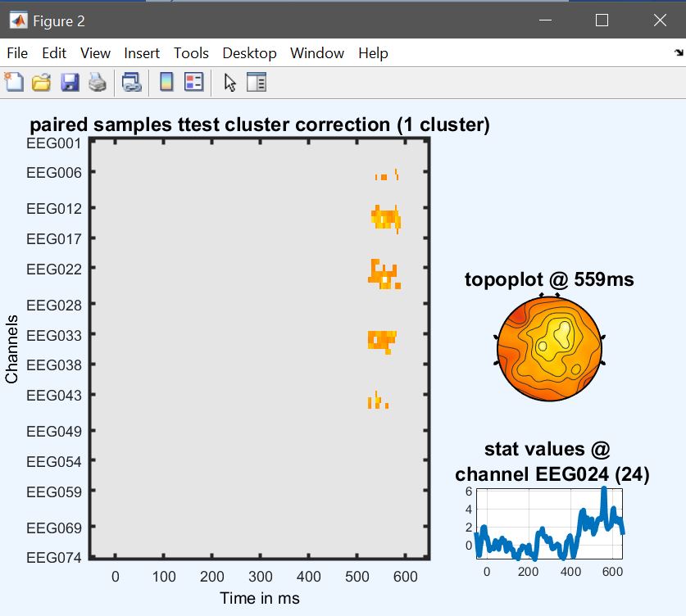The width and height of the screenshot is (686, 616).
Task: Click the EEG043 channel label
Action: (54, 395)
